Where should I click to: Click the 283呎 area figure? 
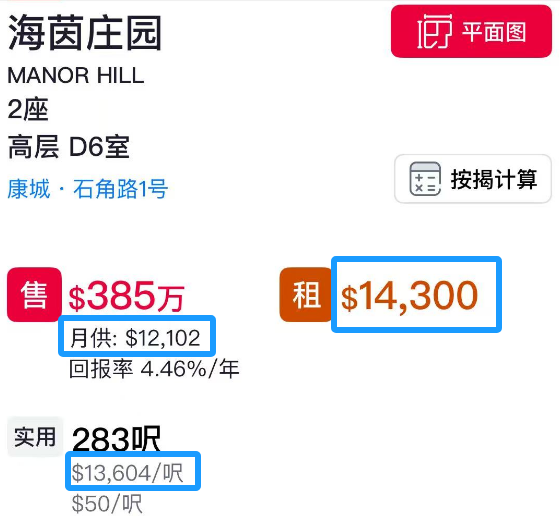(116, 439)
